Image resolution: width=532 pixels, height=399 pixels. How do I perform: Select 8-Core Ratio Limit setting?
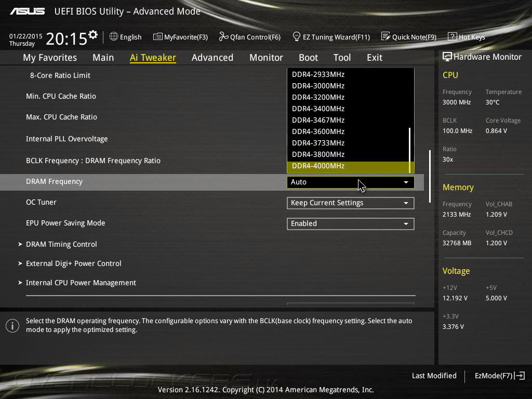coord(60,75)
